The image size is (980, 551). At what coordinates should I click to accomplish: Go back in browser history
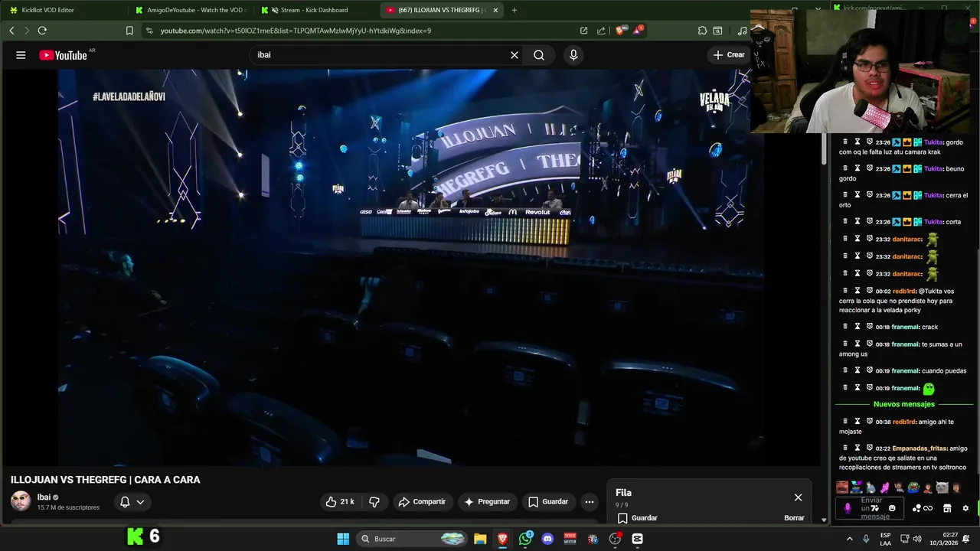11,31
